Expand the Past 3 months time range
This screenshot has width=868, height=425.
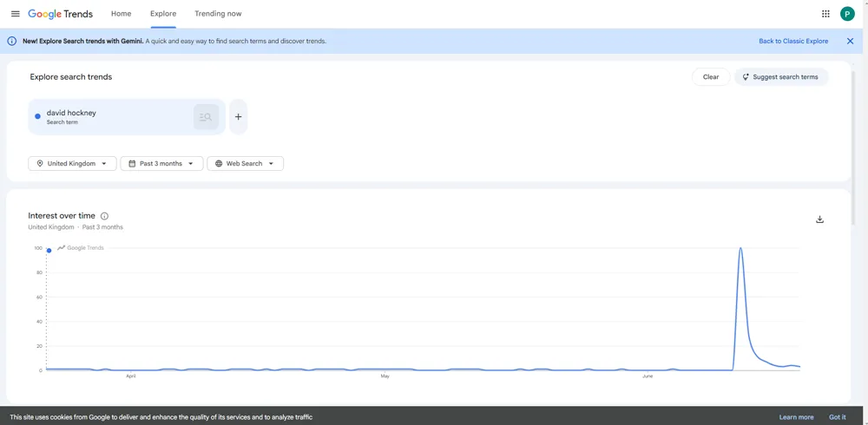161,163
